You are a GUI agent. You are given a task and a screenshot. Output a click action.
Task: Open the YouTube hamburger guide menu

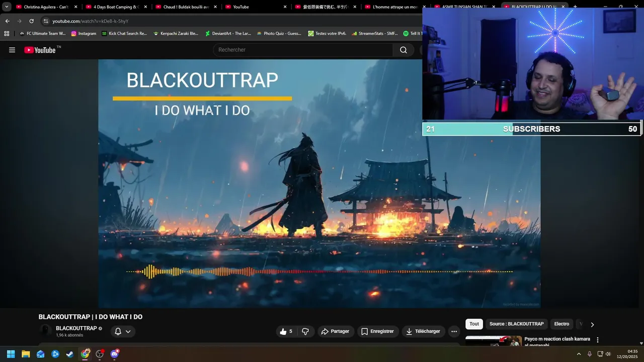(x=12, y=50)
